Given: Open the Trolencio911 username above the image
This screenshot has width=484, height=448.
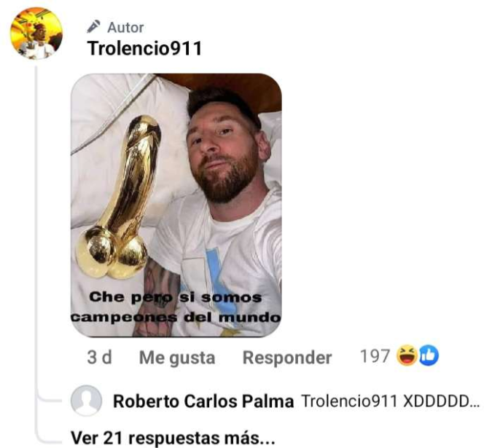Looking at the screenshot, I should pyautogui.click(x=144, y=48).
